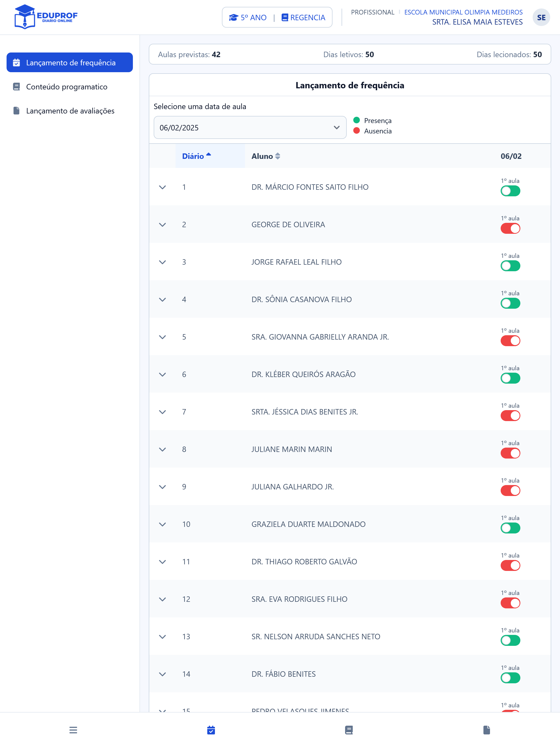Click student name GRAZIELA DUARTE MALDONADO
This screenshot has width=560, height=747.
tap(308, 524)
